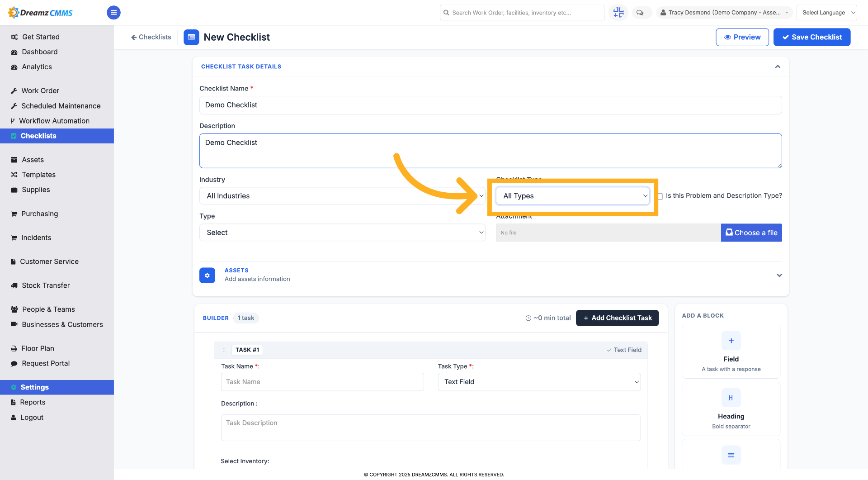Viewport: 868px width, 480px height.
Task: Open the All Types checklist type dropdown
Action: 572,196
